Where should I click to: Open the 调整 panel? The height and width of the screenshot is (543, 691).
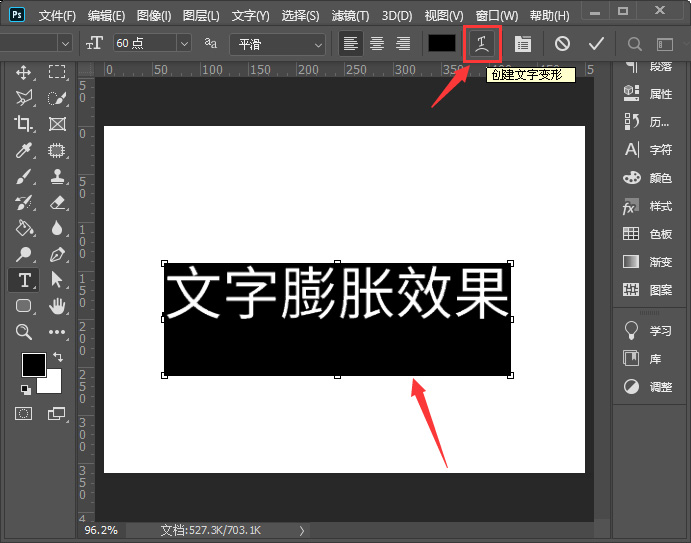648,387
